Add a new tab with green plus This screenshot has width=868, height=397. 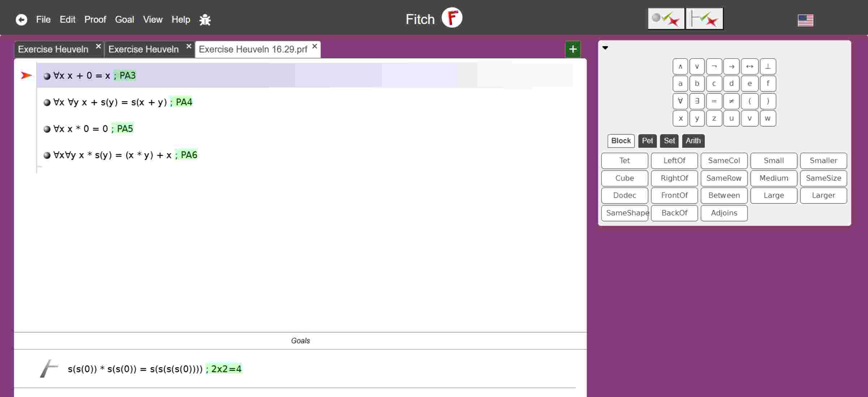pos(573,49)
